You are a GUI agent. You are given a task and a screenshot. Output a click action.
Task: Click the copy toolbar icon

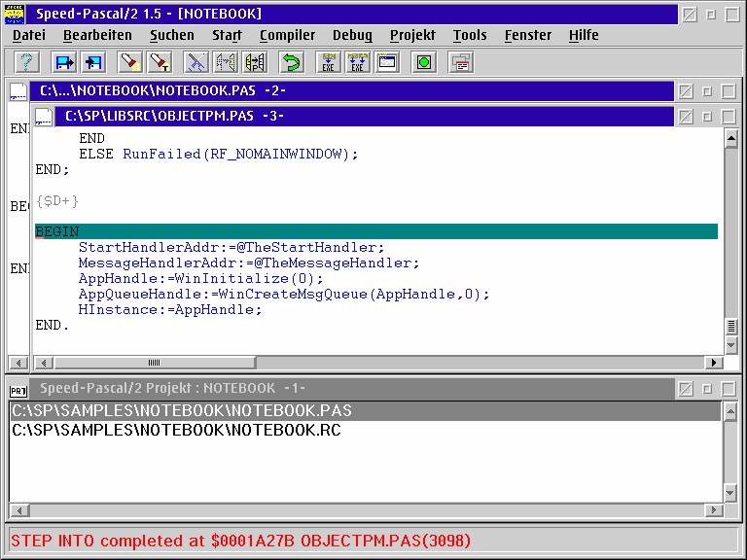226,62
